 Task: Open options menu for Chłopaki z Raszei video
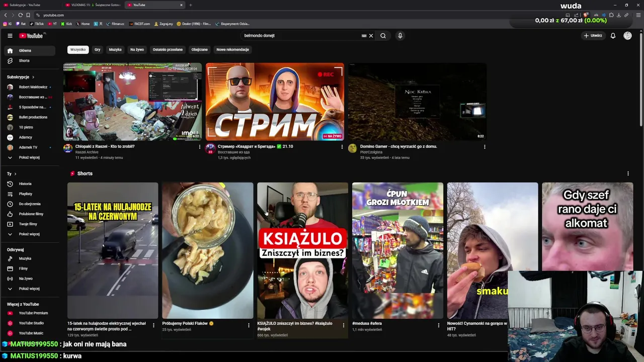click(x=199, y=147)
